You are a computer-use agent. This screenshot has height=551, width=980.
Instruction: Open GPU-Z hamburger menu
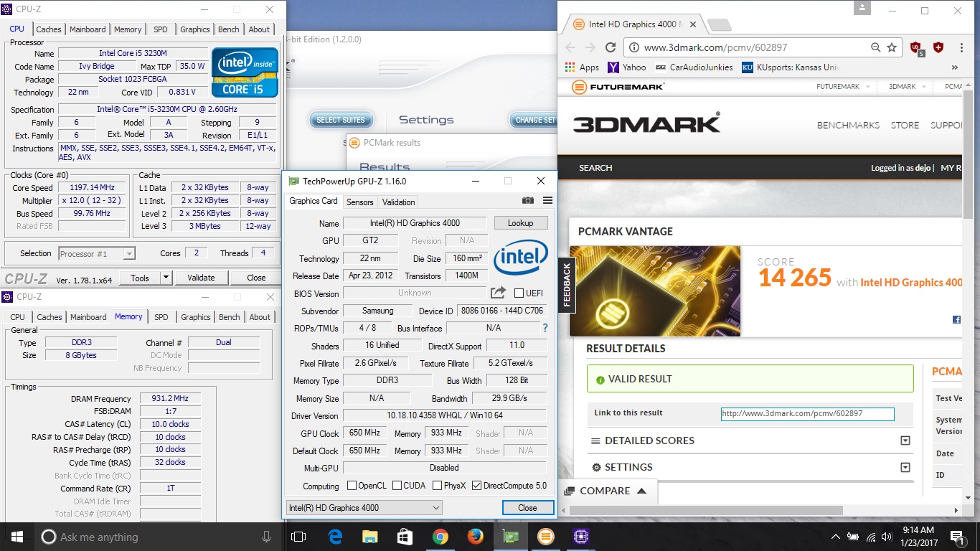(547, 201)
